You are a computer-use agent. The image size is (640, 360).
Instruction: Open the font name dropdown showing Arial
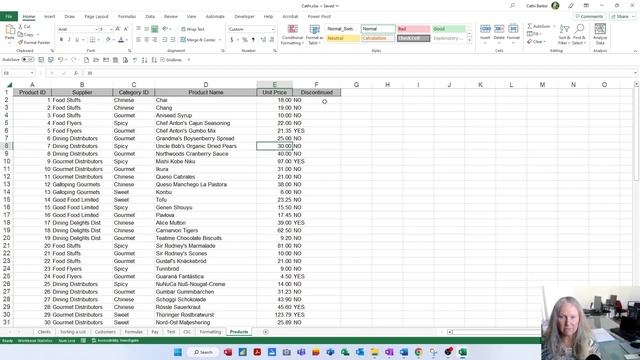point(96,29)
